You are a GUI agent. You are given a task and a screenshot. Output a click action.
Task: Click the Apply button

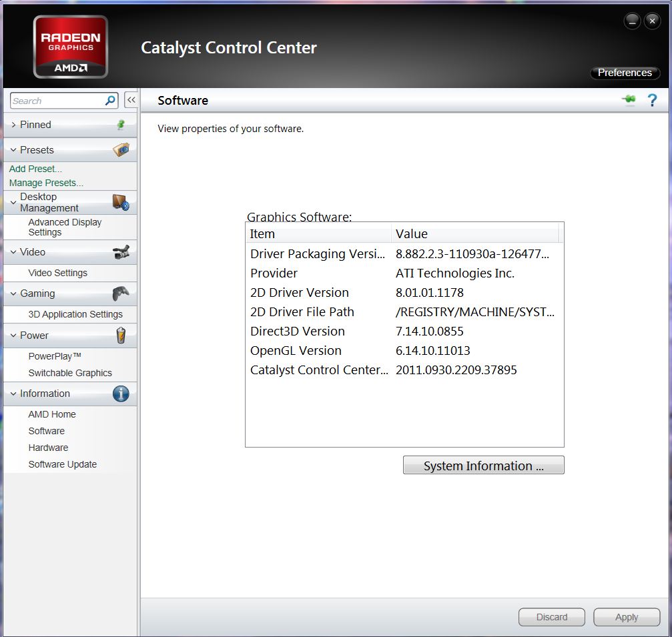tap(627, 617)
